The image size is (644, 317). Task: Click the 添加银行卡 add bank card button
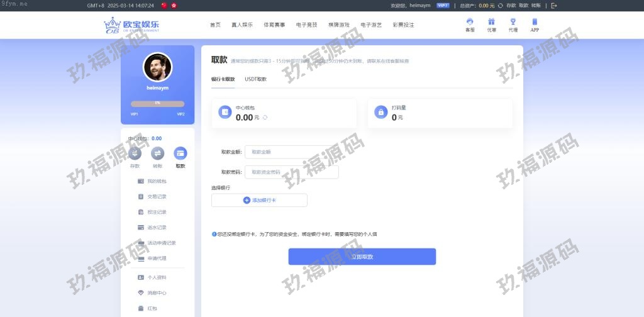pyautogui.click(x=259, y=200)
